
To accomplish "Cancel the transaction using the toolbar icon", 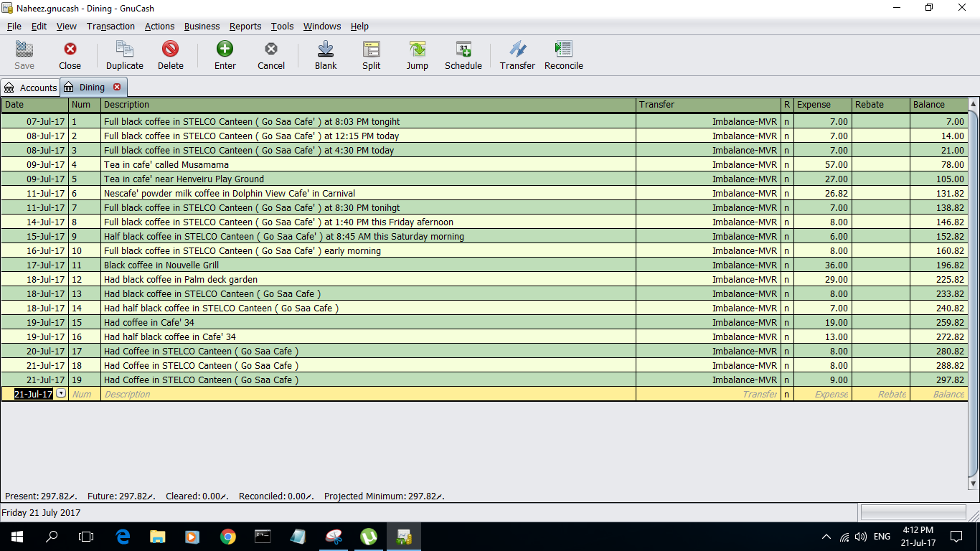I will coord(271,49).
